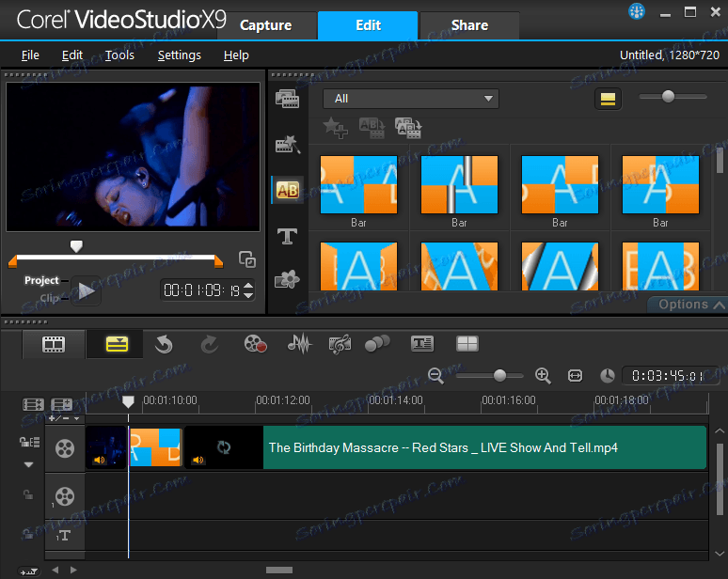Switch to Timeline view

pos(117,344)
